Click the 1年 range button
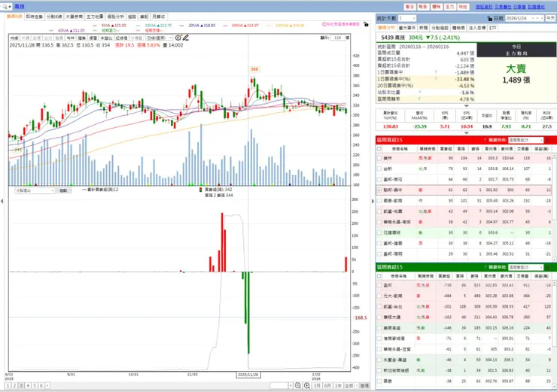 click(x=338, y=386)
